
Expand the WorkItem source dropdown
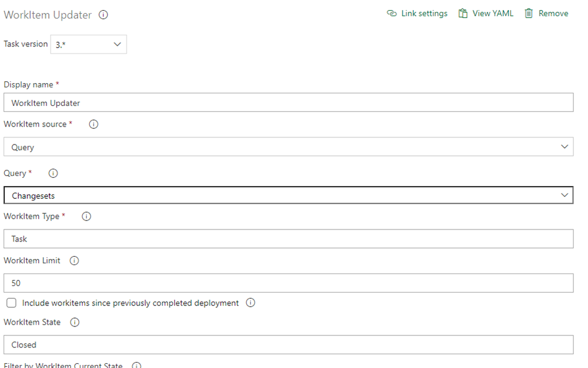(x=565, y=146)
